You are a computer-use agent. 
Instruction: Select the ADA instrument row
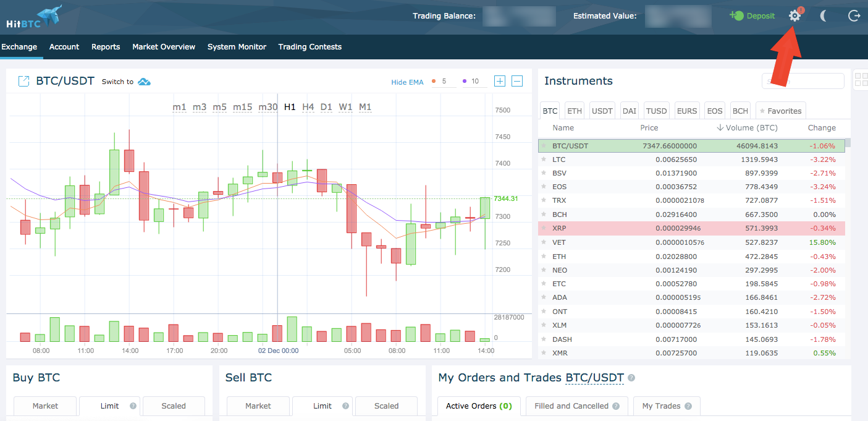point(691,297)
